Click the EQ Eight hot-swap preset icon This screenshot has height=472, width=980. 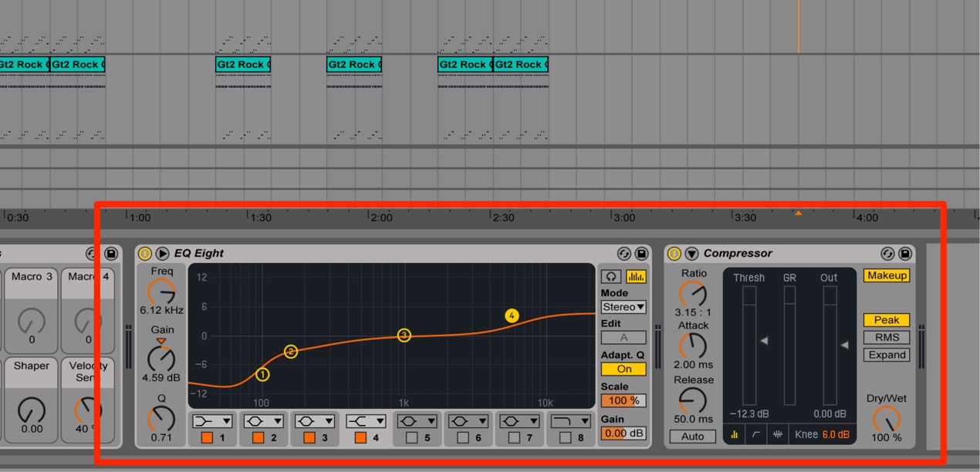tap(624, 254)
